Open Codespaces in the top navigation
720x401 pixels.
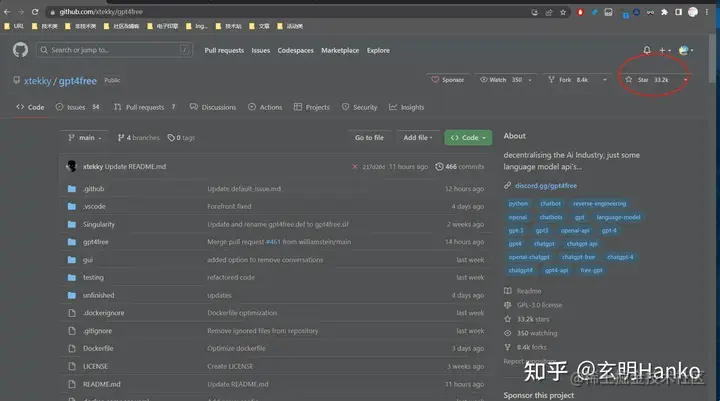coord(295,51)
